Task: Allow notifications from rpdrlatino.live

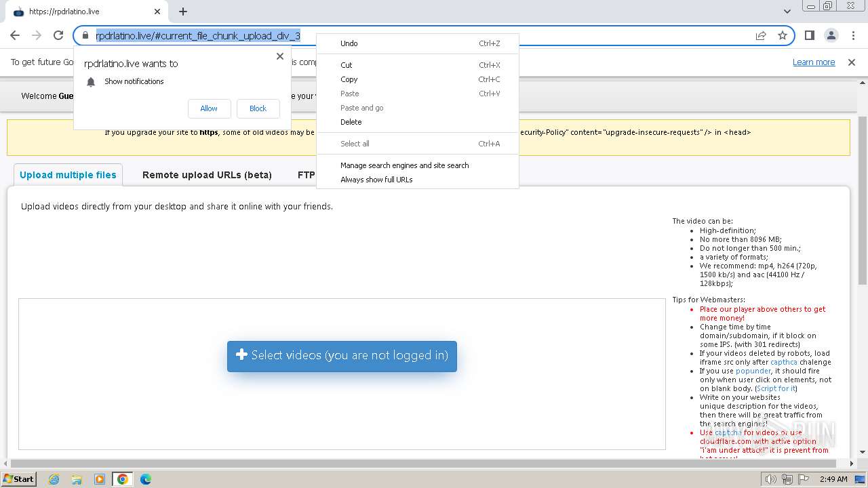Action: 209,108
